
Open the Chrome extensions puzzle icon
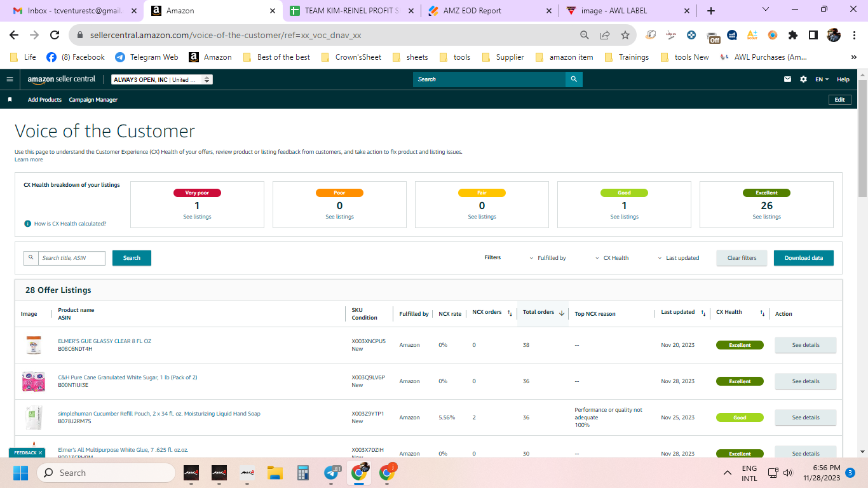coord(793,35)
